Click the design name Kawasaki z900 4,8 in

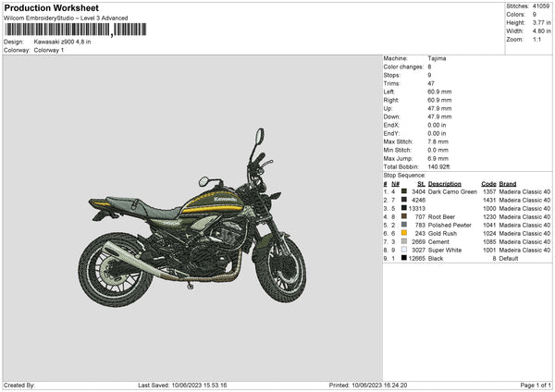[x=62, y=42]
